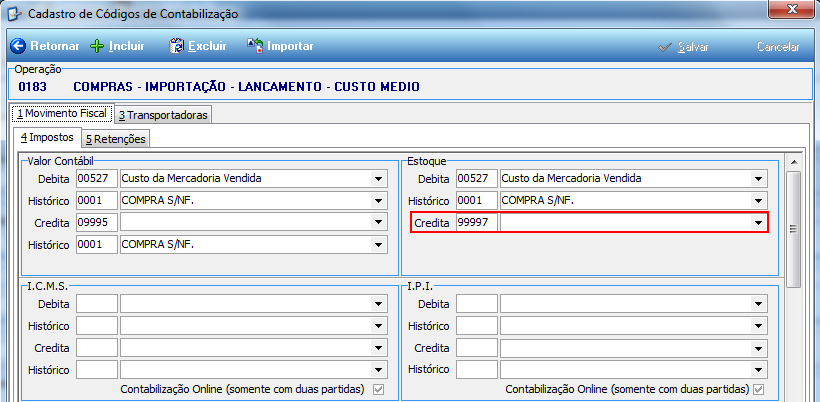The width and height of the screenshot is (820, 402).
Task: Expand I.C.M.S. Credita dropdown
Action: (x=378, y=348)
